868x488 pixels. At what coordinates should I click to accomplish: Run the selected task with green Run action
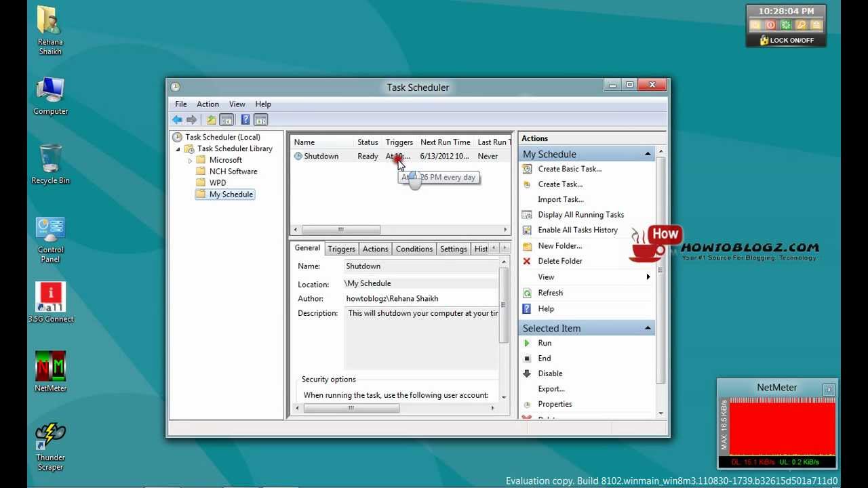[x=545, y=343]
